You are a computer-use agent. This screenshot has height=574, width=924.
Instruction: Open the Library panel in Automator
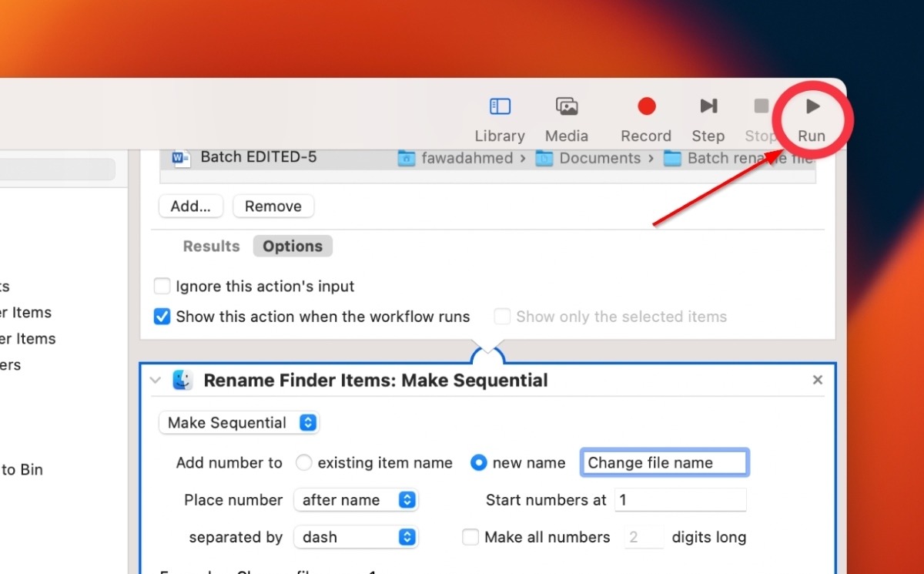click(x=499, y=117)
